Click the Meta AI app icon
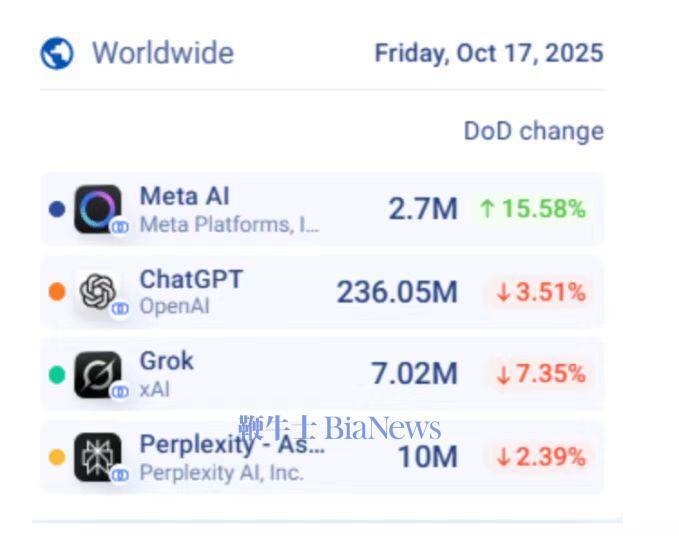This screenshot has height=536, width=679. coord(97,209)
